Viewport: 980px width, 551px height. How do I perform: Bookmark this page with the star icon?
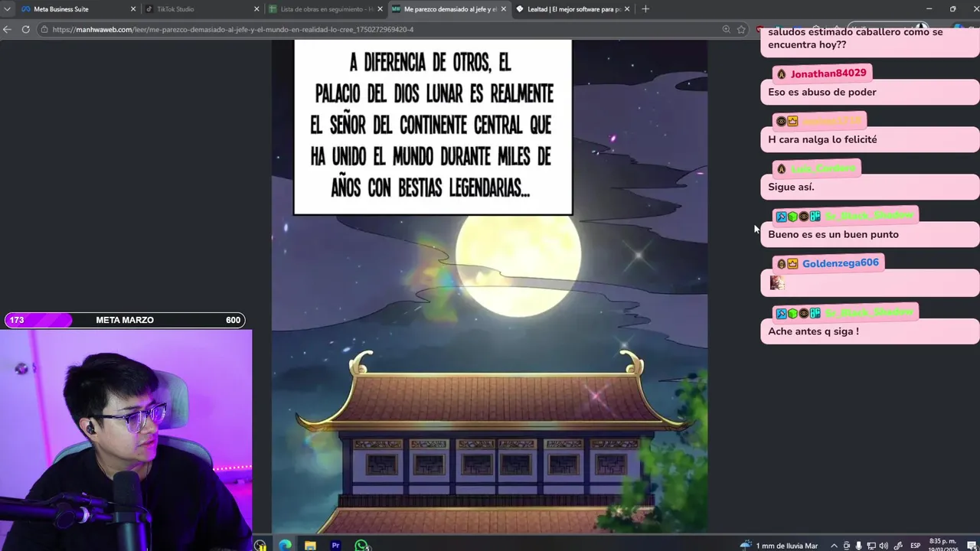741,29
